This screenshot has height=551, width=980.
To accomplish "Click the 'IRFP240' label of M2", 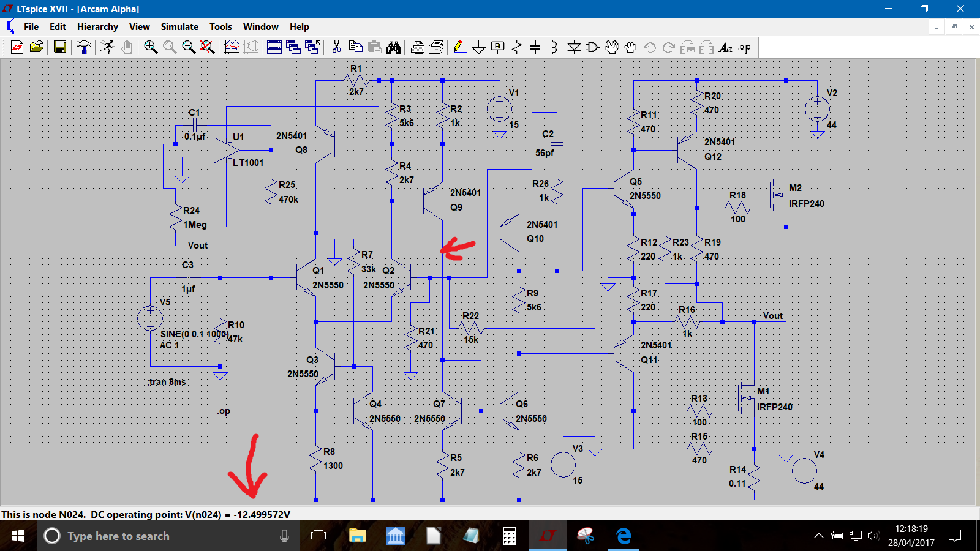I will 806,203.
